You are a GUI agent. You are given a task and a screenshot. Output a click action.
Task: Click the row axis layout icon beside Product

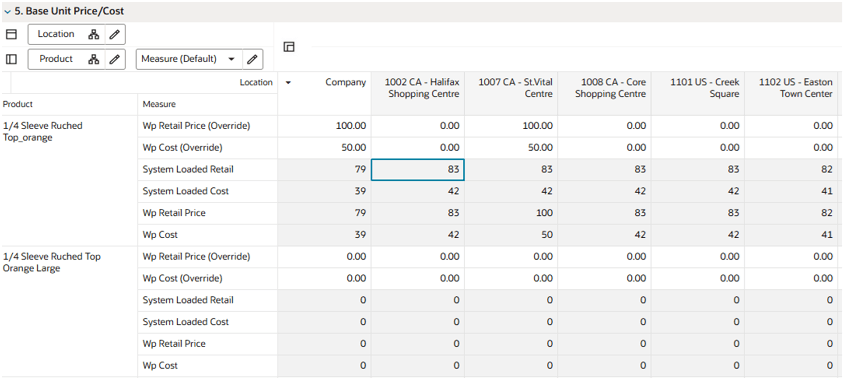(11, 59)
